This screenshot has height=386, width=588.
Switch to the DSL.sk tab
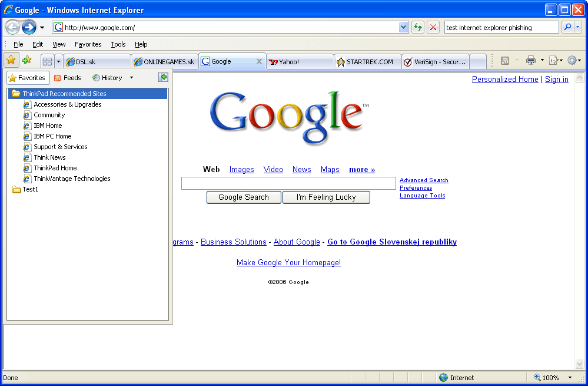[97, 61]
